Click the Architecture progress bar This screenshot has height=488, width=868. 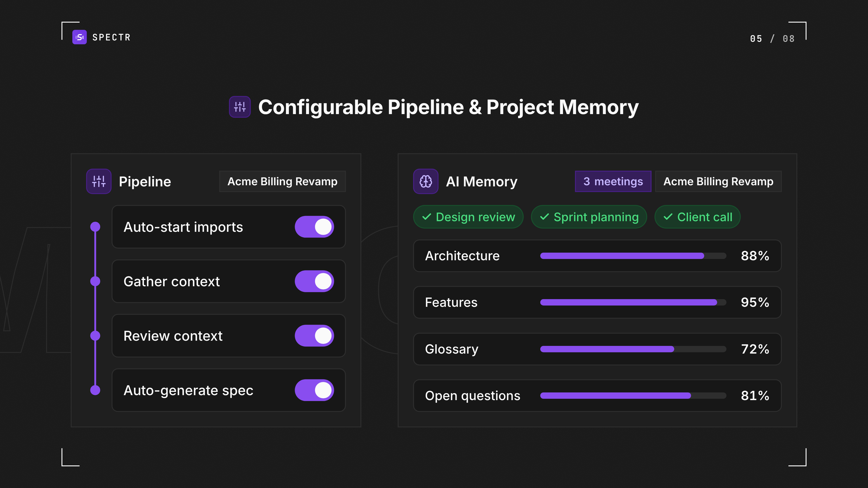(x=633, y=256)
